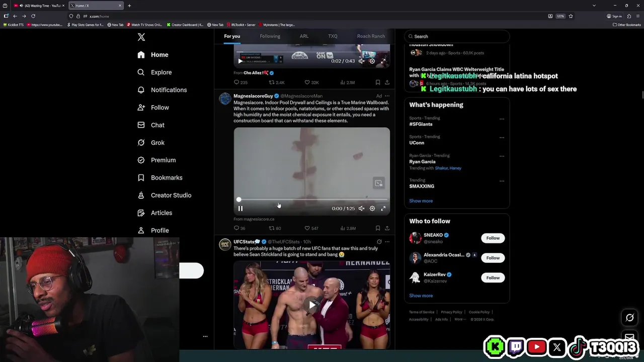
Task: Switch to the Roach Ranch tab
Action: tap(371, 36)
